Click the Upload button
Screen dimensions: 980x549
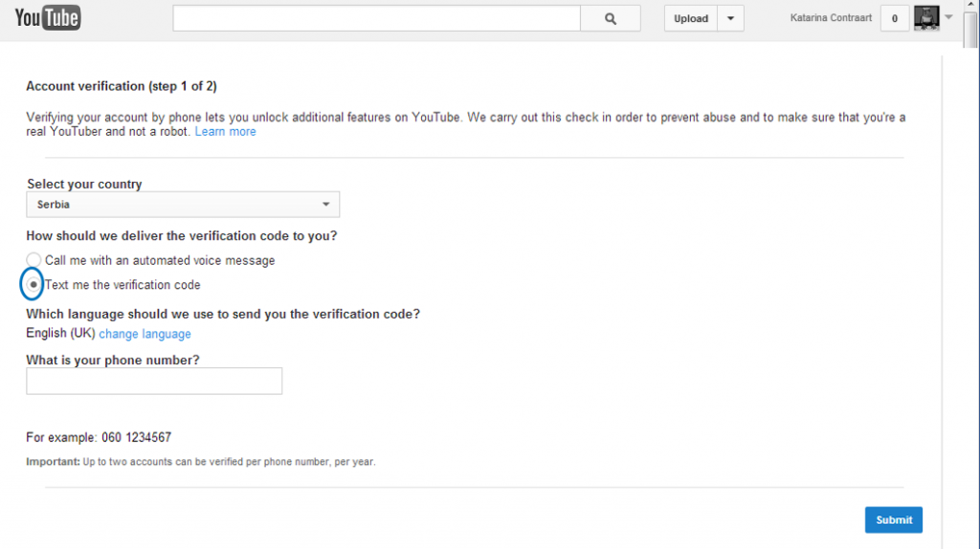point(691,19)
